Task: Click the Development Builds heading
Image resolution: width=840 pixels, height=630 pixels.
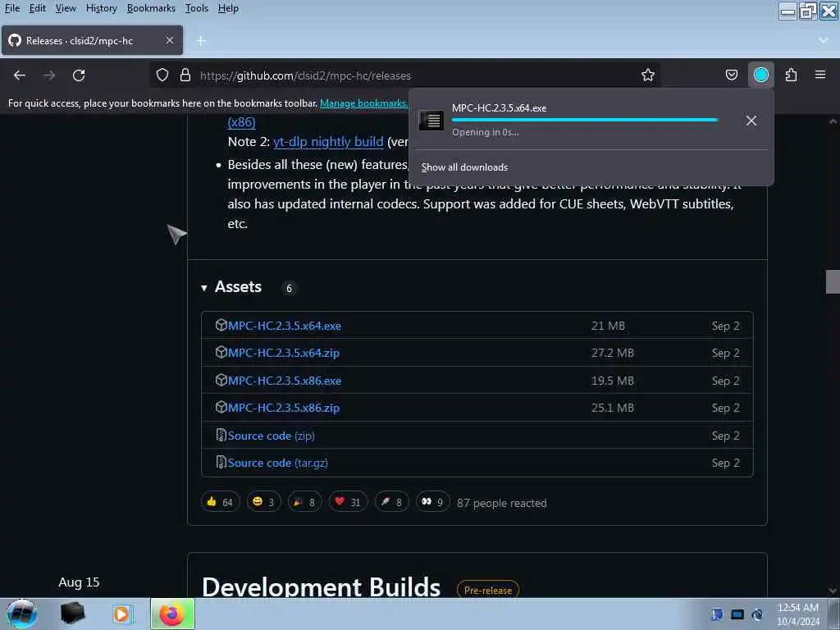Action: [x=322, y=587]
